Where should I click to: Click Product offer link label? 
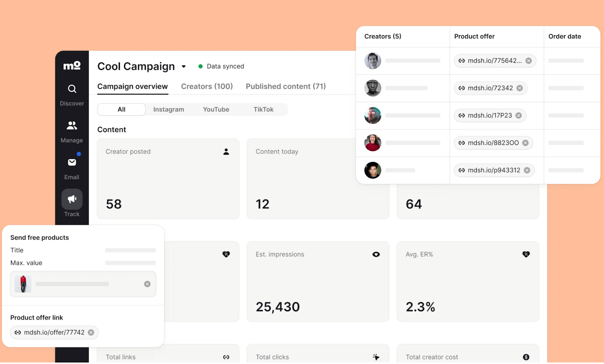37,318
